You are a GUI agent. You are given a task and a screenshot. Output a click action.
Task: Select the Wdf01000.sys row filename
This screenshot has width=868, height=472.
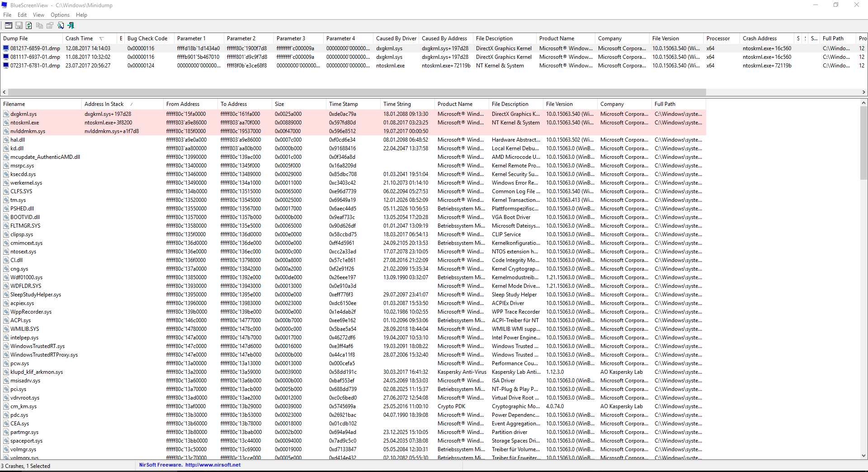pyautogui.click(x=26, y=277)
